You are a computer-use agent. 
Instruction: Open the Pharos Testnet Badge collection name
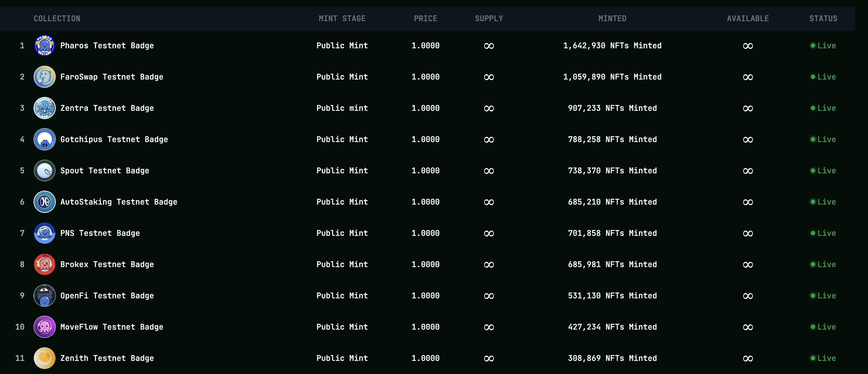[x=107, y=45]
